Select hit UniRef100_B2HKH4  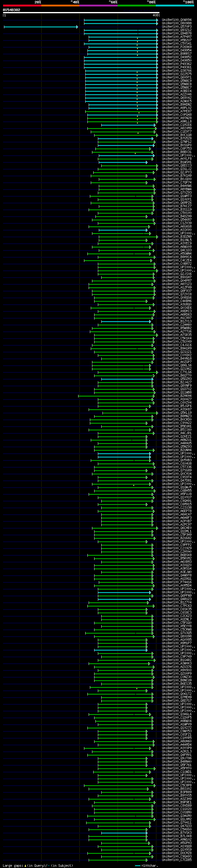pos(177,396)
